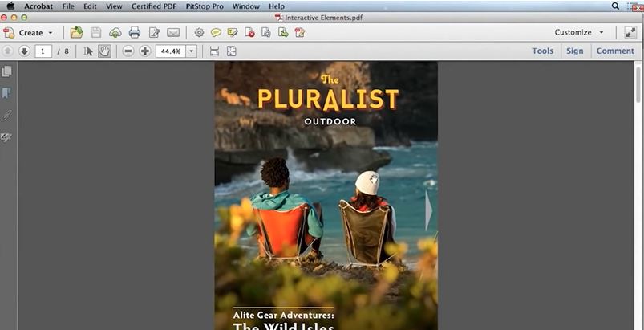This screenshot has height=330, width=644.
Task: Click the Edit text and images icon
Action: (x=155, y=32)
